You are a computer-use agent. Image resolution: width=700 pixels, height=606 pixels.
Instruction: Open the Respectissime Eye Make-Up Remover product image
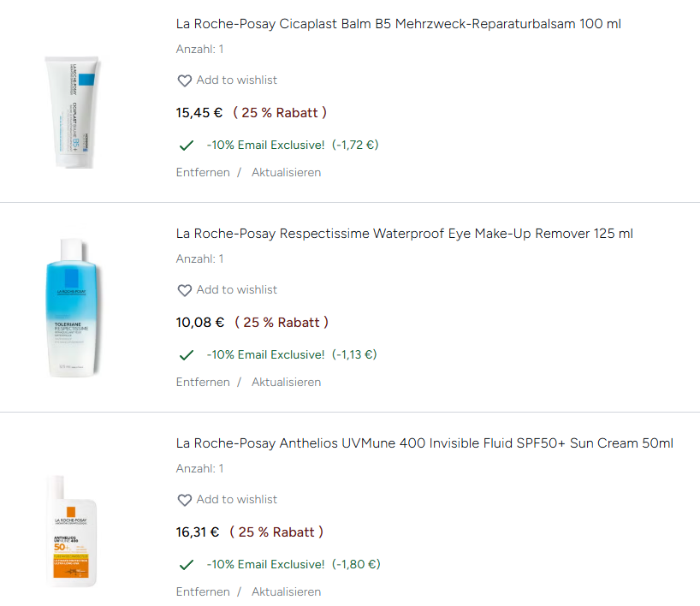(x=72, y=309)
